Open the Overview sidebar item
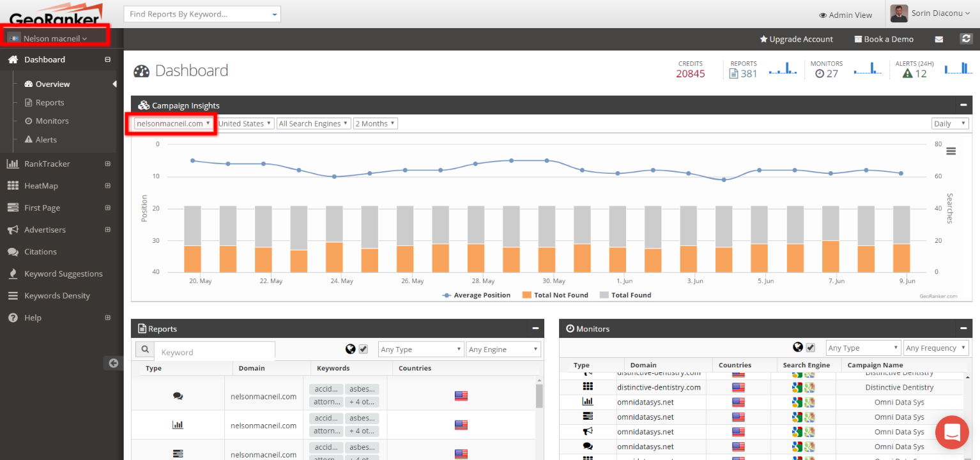This screenshot has width=980, height=460. (52, 84)
